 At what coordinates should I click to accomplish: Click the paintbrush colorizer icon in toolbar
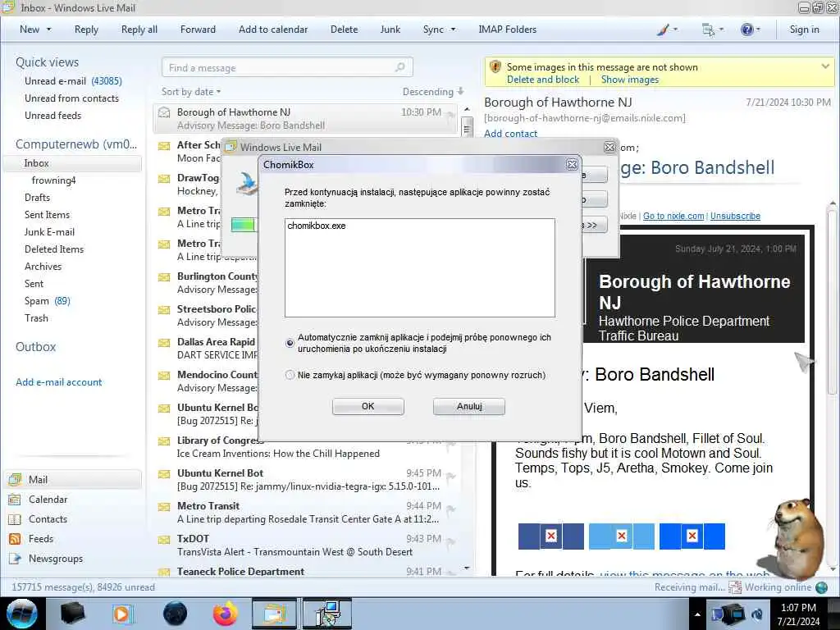(663, 30)
